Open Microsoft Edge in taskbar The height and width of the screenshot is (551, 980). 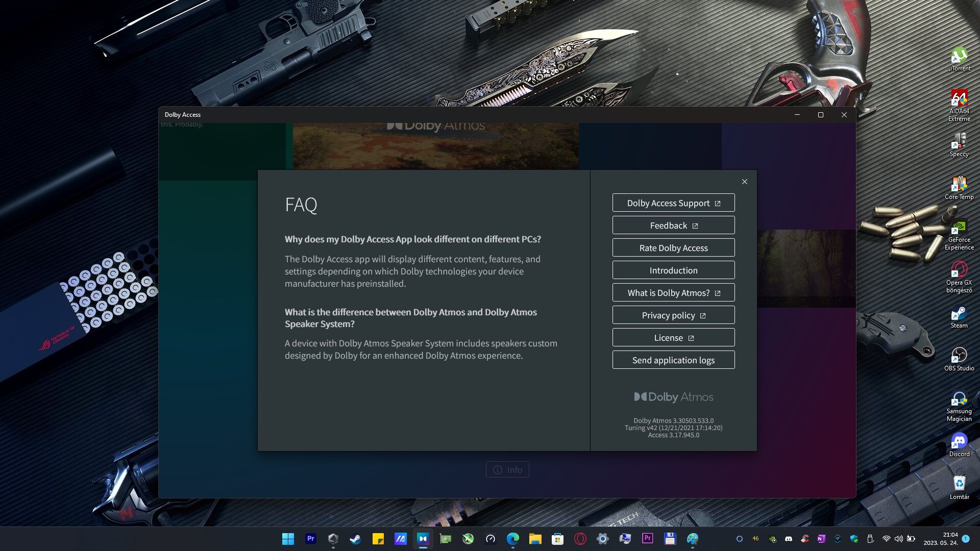(x=512, y=539)
